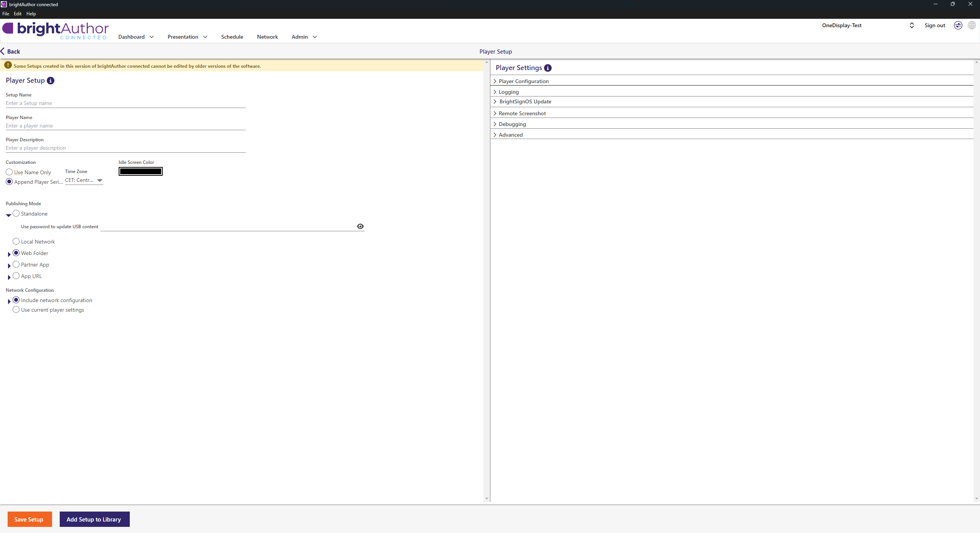Click the brightAuthor connected logo
The image size is (980, 533).
pyautogui.click(x=56, y=31)
